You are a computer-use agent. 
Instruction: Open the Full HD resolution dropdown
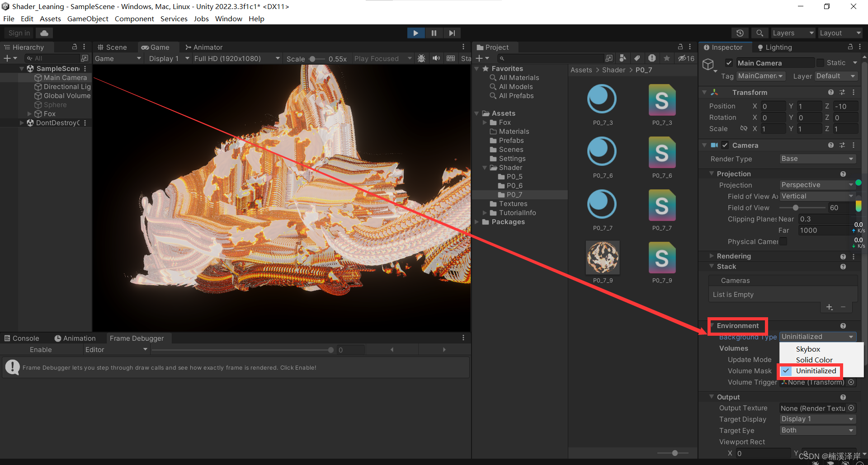(237, 59)
